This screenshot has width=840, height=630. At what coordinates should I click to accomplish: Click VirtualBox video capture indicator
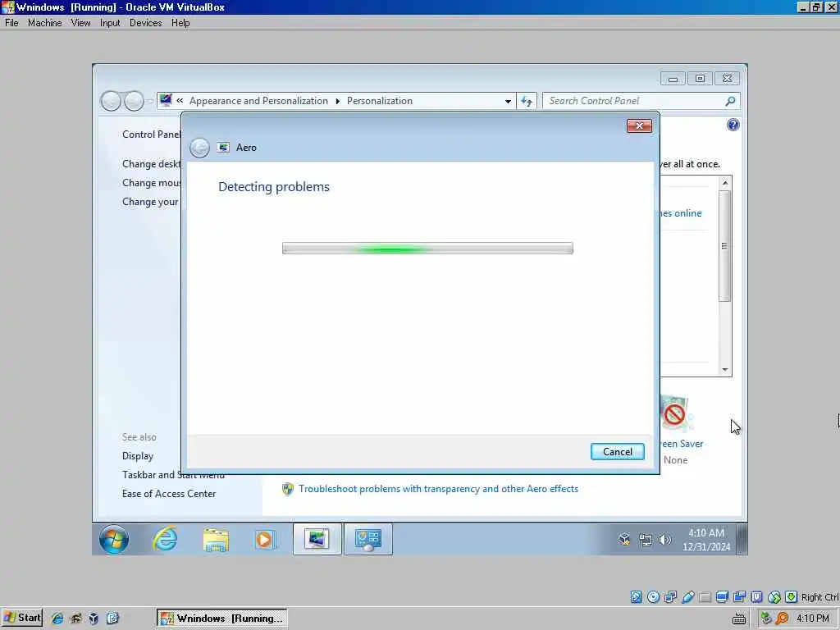(x=740, y=597)
